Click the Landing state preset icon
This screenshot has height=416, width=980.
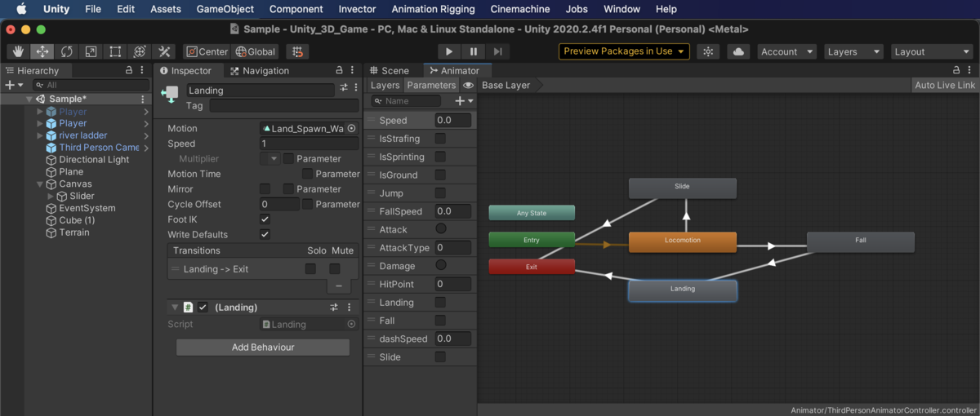[344, 87]
